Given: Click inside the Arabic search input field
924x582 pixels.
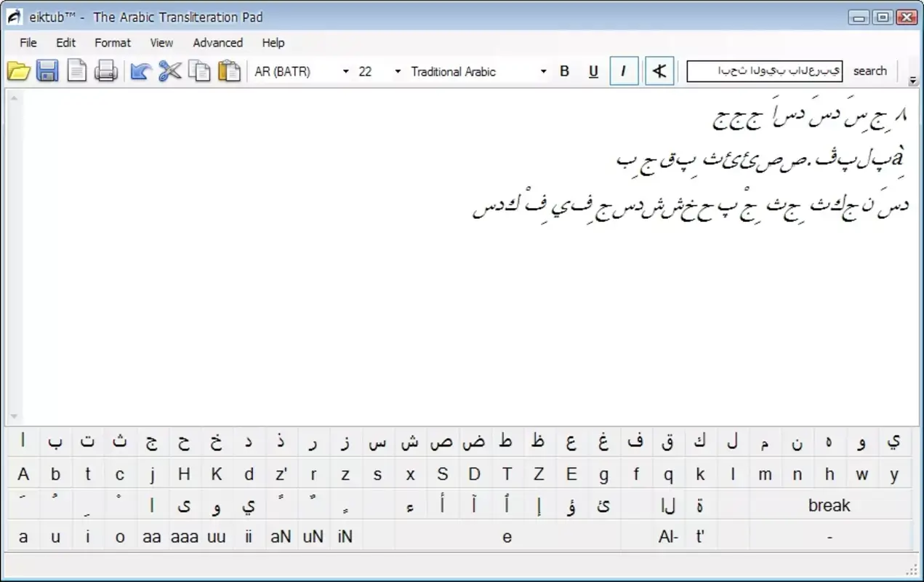Looking at the screenshot, I should click(x=764, y=71).
